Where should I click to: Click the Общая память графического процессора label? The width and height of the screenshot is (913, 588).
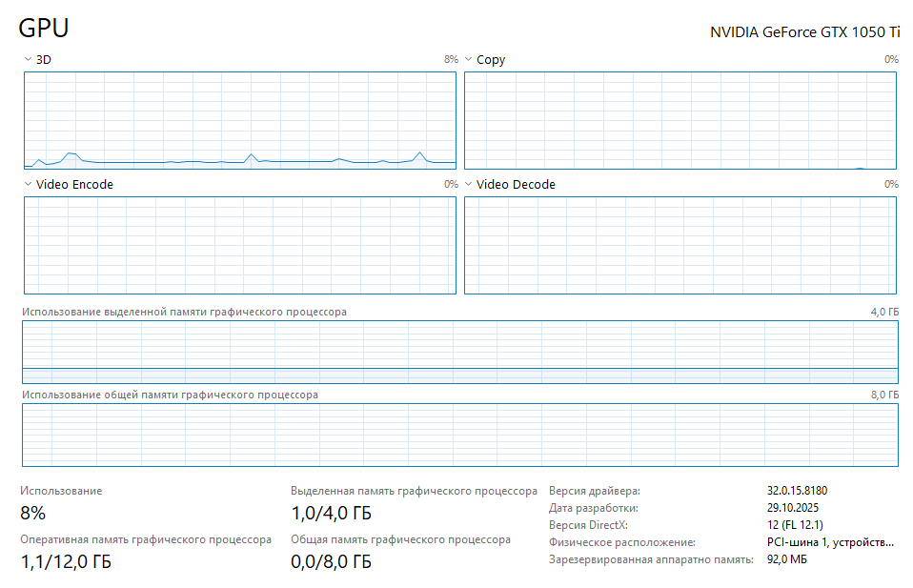pyautogui.click(x=400, y=539)
